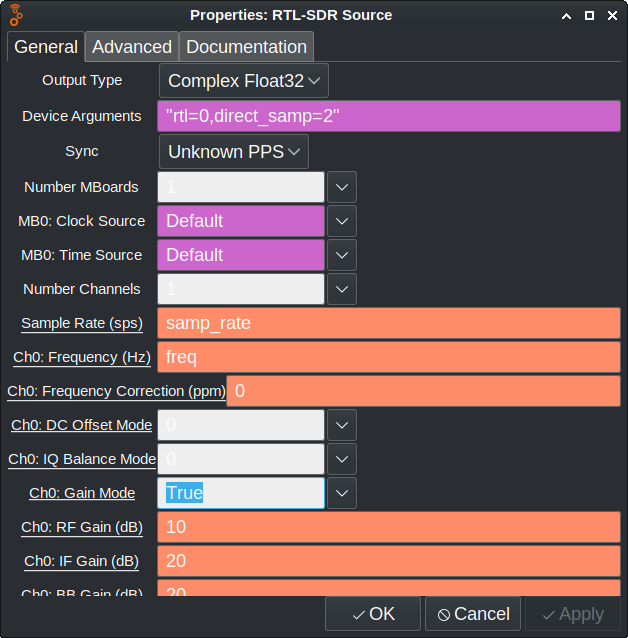
Task: Click the window shade arrow icon
Action: click(x=567, y=15)
